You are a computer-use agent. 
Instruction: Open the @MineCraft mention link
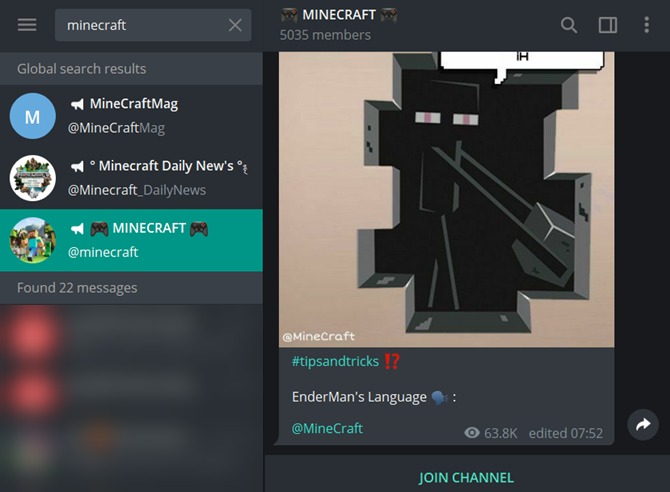[x=327, y=428]
